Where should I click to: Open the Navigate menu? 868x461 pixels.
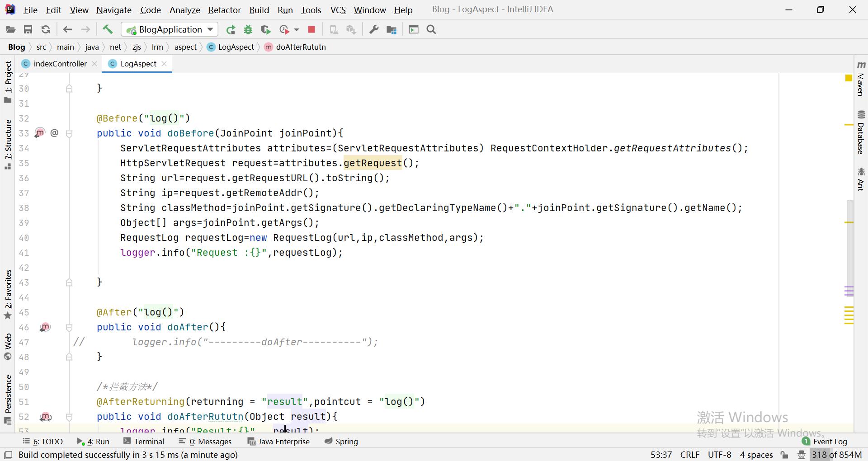pyautogui.click(x=114, y=9)
